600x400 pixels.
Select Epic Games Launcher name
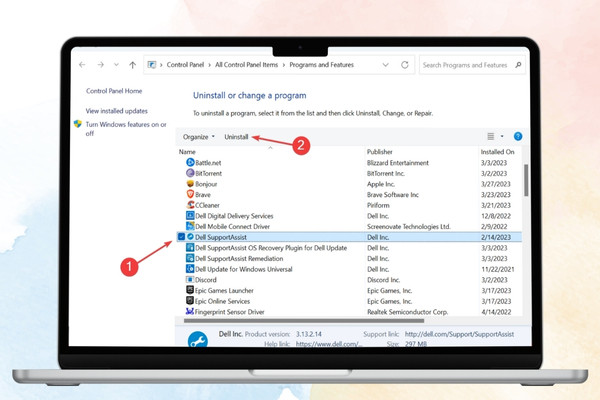pyautogui.click(x=224, y=291)
